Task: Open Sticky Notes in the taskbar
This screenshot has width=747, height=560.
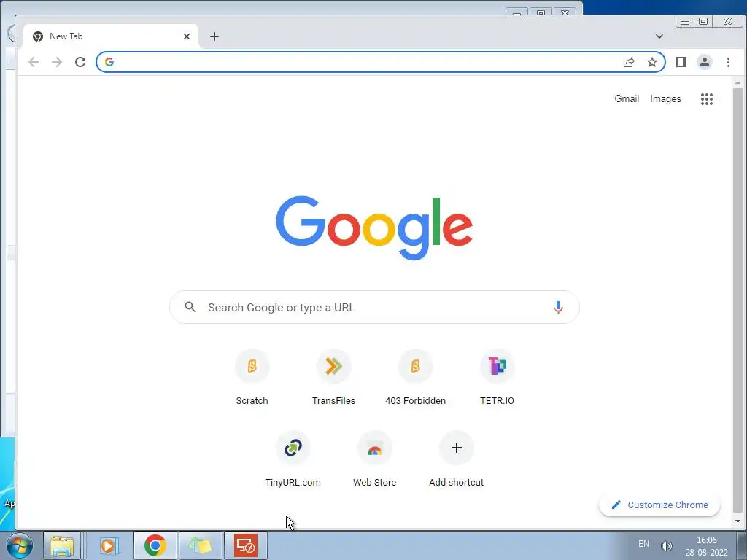Action: point(200,545)
